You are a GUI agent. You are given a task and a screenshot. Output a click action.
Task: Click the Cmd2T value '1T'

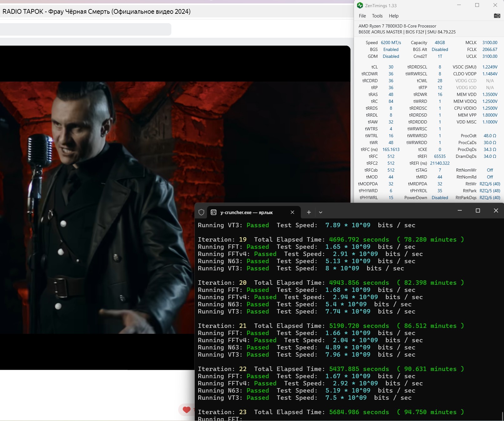tap(440, 56)
